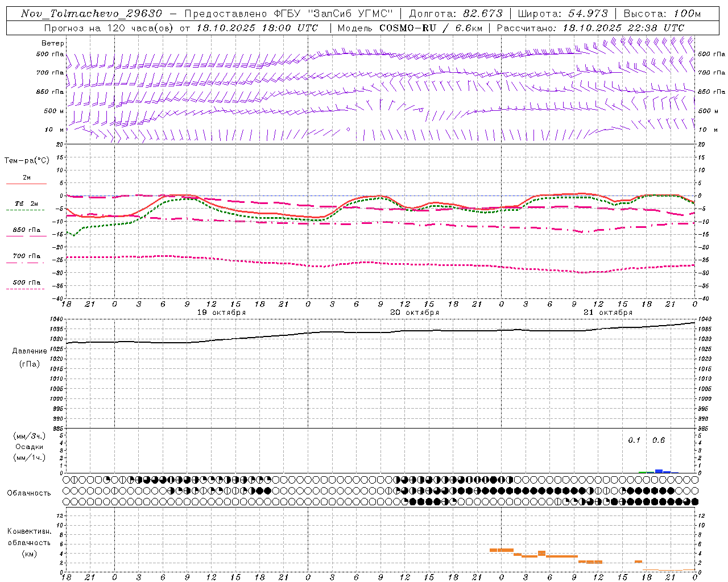Click the blue precipitation bar on 21 октября
Screen dimensions: 728x582
pyautogui.click(x=659, y=471)
